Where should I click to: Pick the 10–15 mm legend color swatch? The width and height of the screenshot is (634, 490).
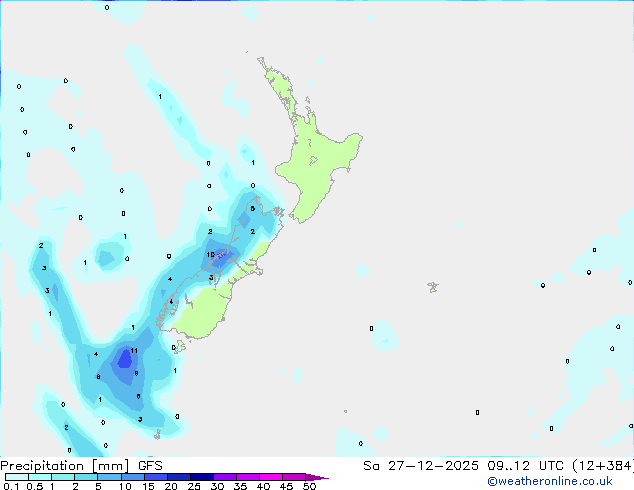pos(132,477)
